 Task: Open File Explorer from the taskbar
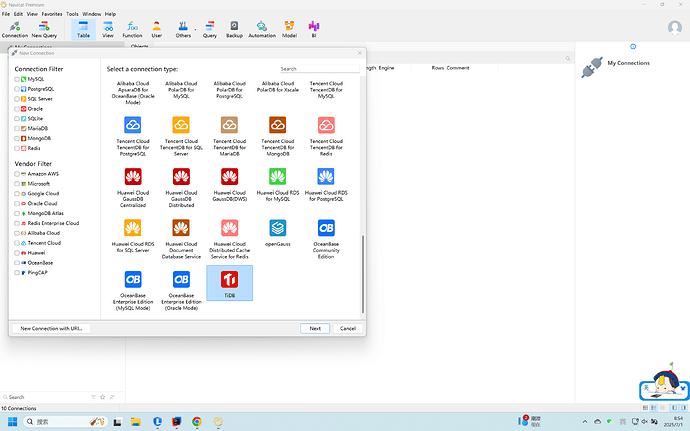136,422
